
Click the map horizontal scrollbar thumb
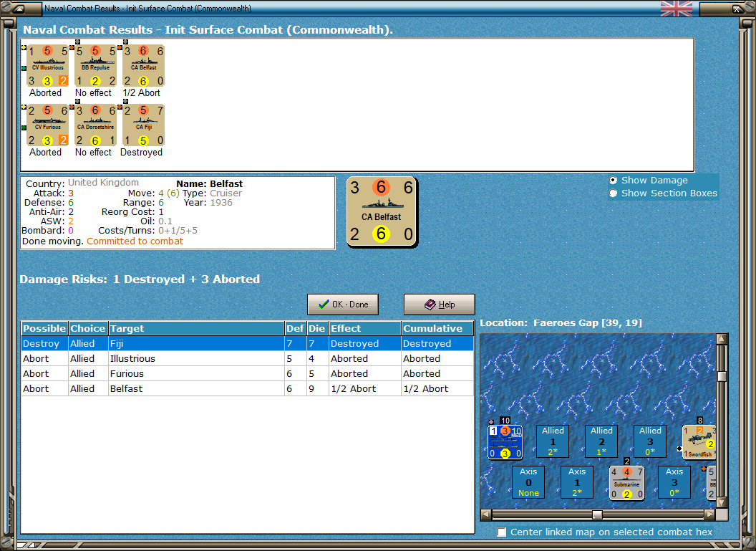(x=597, y=514)
